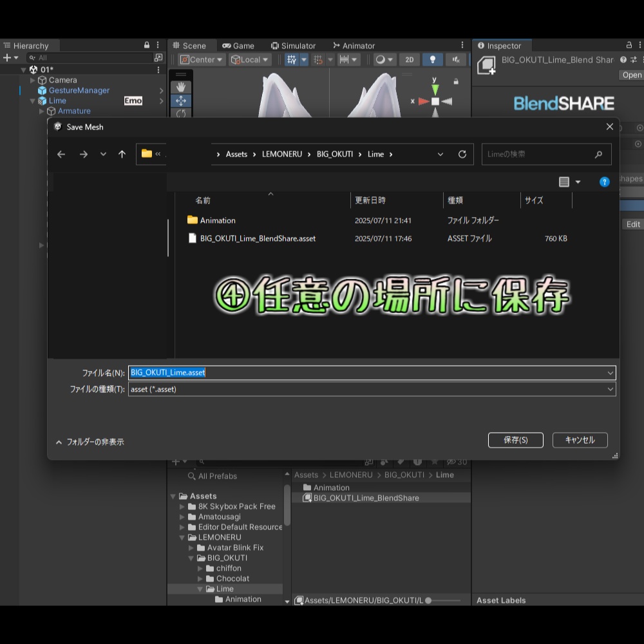This screenshot has width=644, height=644.
Task: Toggle the Hierarchy panel lock
Action: tap(147, 45)
